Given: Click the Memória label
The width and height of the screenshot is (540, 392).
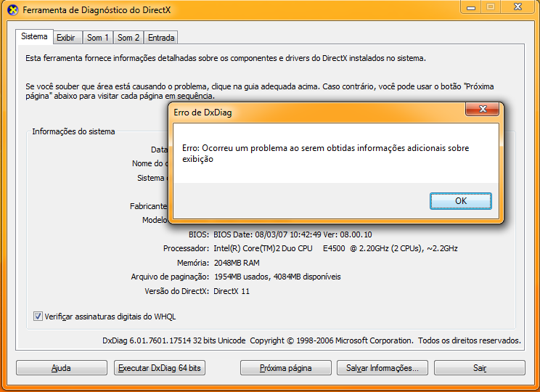Looking at the screenshot, I should click(193, 263).
